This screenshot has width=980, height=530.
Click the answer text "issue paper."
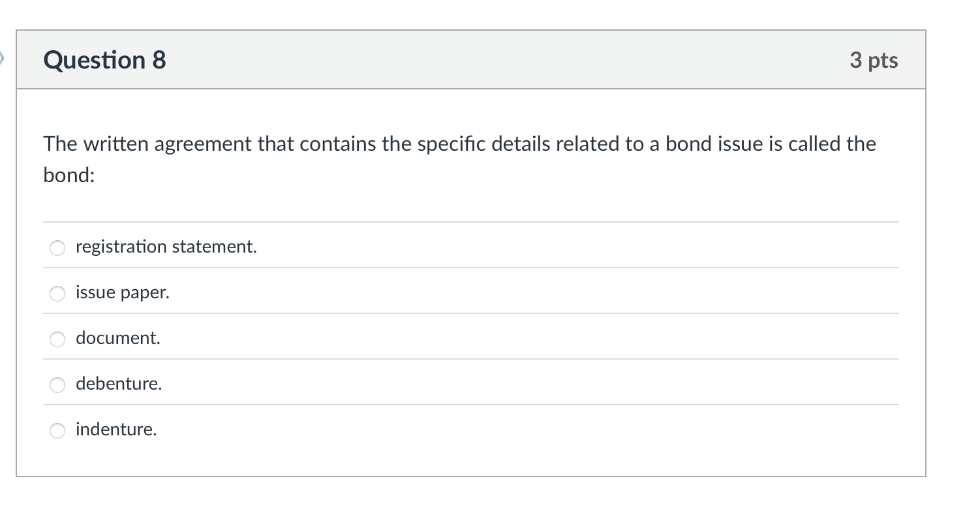[123, 292]
